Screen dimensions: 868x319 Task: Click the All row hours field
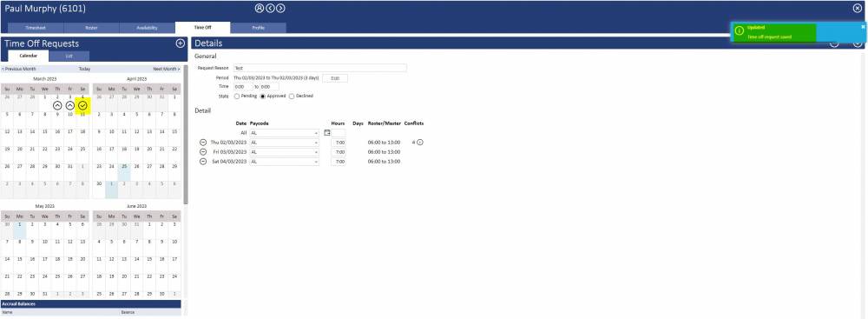(x=339, y=133)
